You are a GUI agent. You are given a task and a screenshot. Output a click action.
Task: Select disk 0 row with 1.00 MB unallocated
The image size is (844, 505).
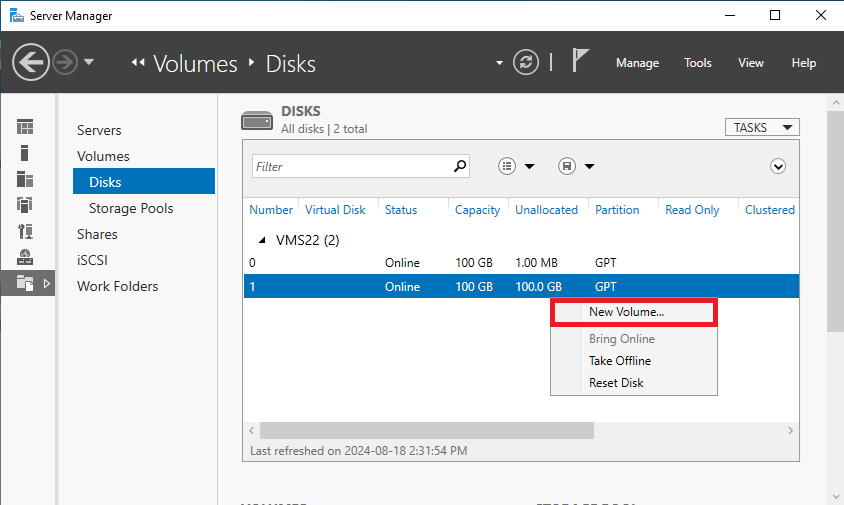[x=521, y=263]
